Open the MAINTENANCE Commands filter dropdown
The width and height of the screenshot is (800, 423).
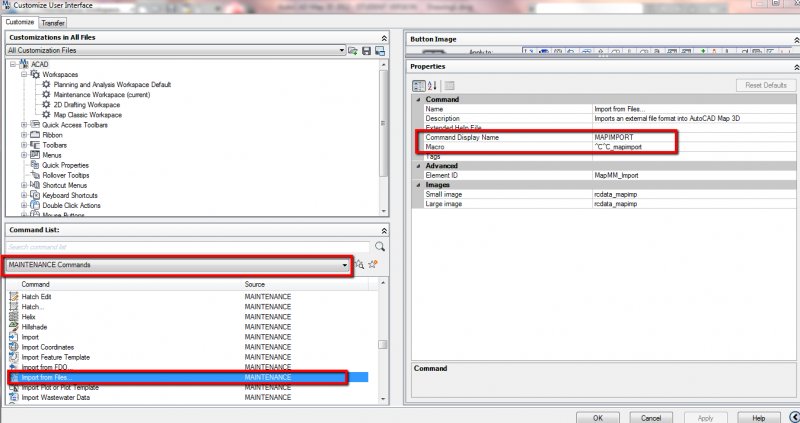coord(345,265)
